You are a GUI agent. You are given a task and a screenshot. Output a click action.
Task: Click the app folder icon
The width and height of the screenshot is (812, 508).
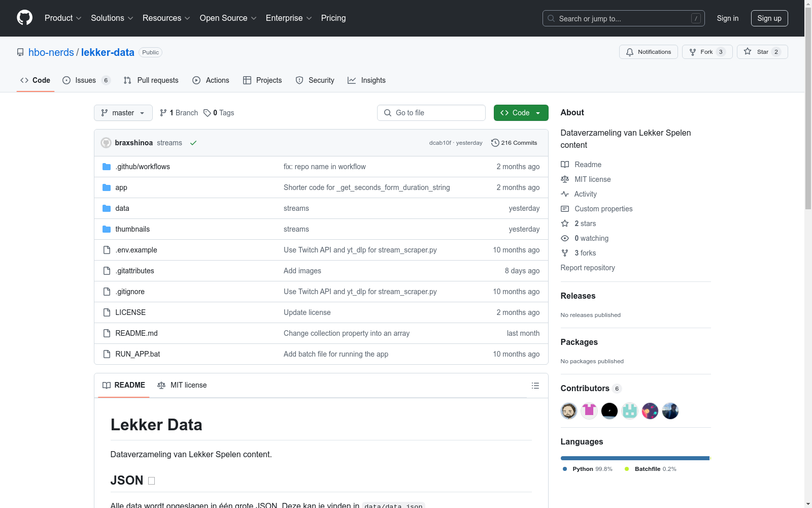point(107,187)
